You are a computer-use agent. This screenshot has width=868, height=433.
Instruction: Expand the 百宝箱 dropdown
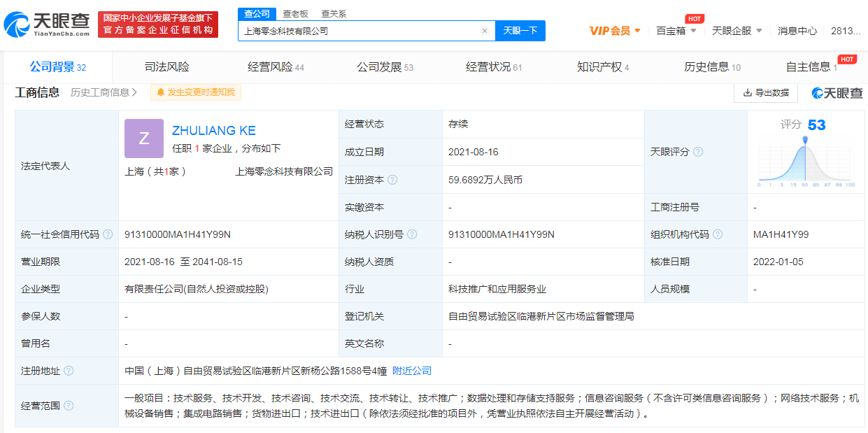[x=676, y=31]
